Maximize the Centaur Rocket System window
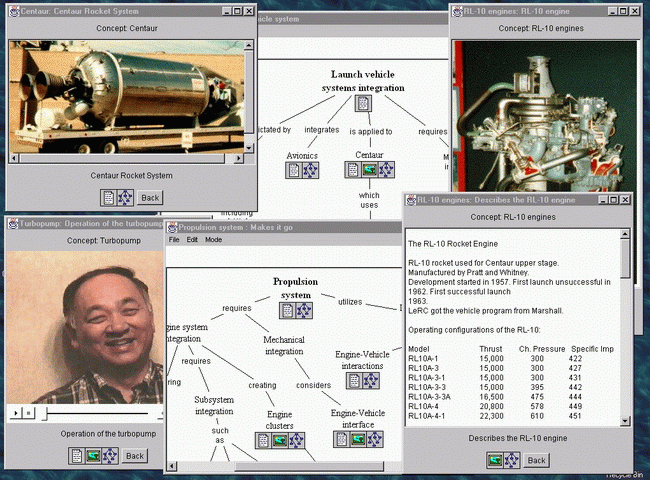 [237, 11]
